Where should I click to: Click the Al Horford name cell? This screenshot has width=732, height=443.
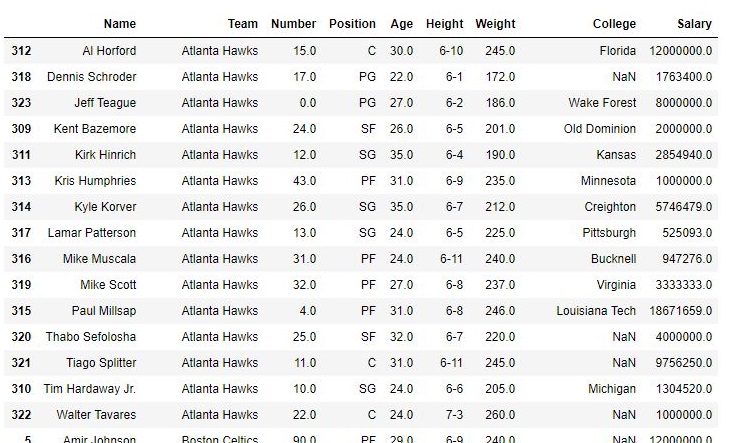coord(109,50)
